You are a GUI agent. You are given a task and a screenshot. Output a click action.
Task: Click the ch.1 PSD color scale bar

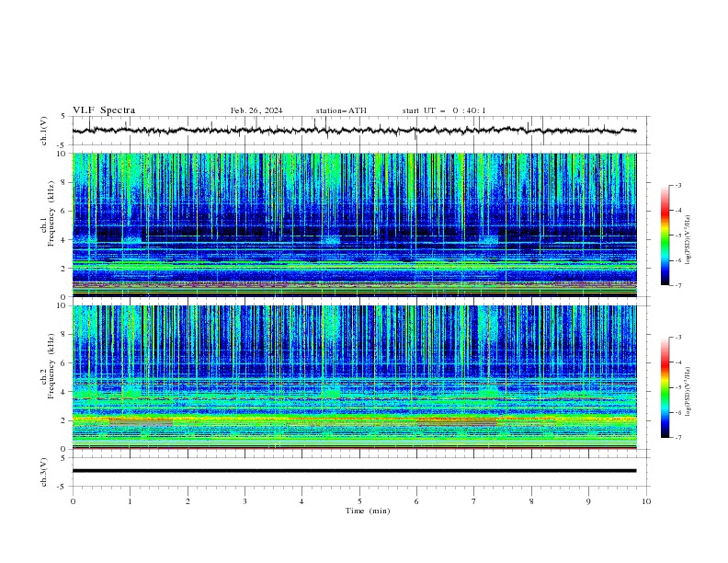pyautogui.click(x=665, y=235)
